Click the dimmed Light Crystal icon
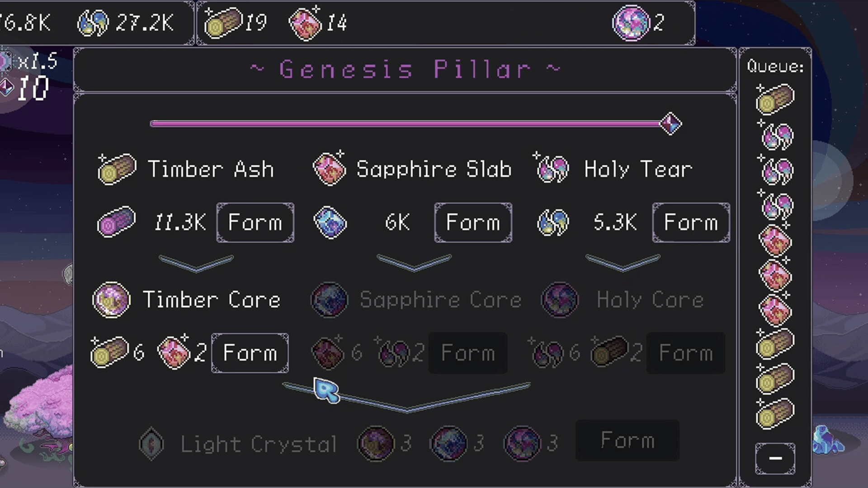The height and width of the screenshot is (488, 868). [x=151, y=444]
